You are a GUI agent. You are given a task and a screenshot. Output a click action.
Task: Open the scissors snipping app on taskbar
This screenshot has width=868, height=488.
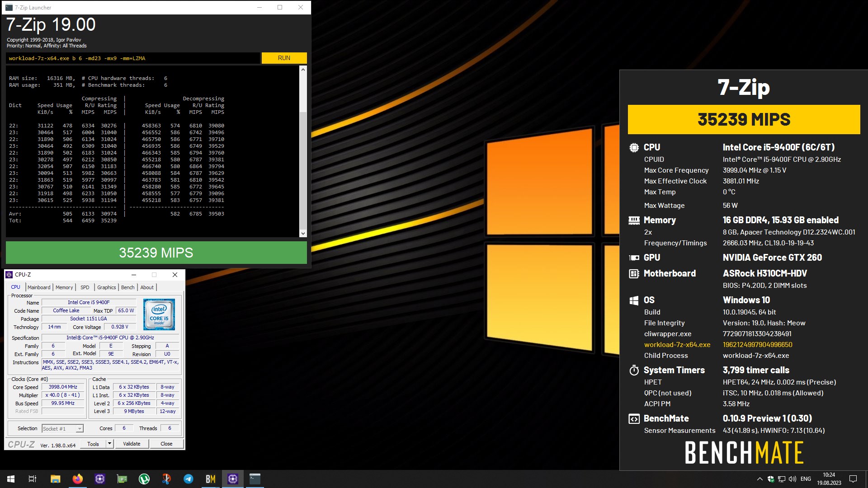click(166, 479)
